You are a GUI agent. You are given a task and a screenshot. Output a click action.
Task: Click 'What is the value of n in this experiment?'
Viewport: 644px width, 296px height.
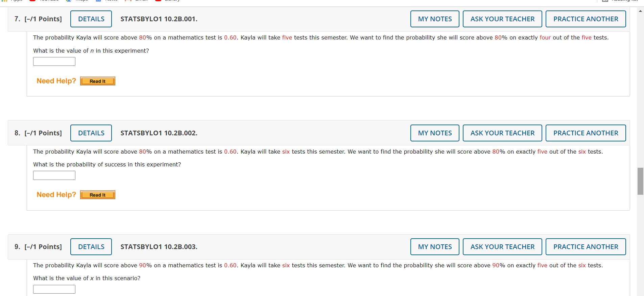(x=91, y=51)
